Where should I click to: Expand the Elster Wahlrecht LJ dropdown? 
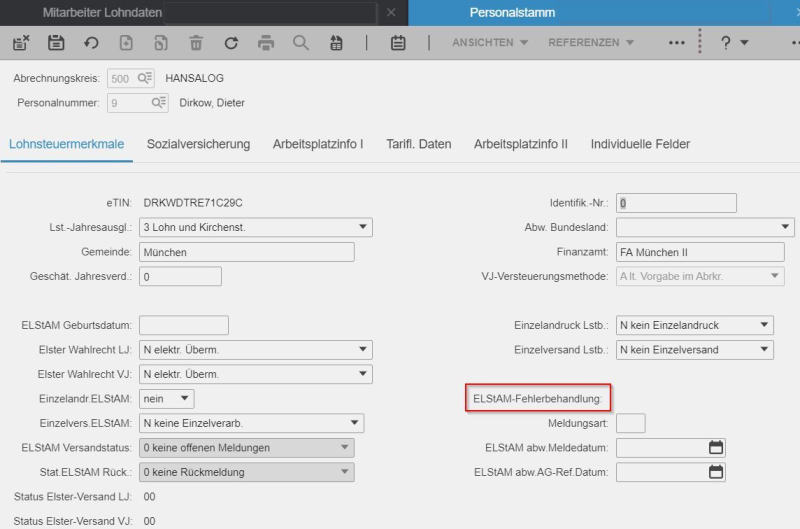[363, 349]
